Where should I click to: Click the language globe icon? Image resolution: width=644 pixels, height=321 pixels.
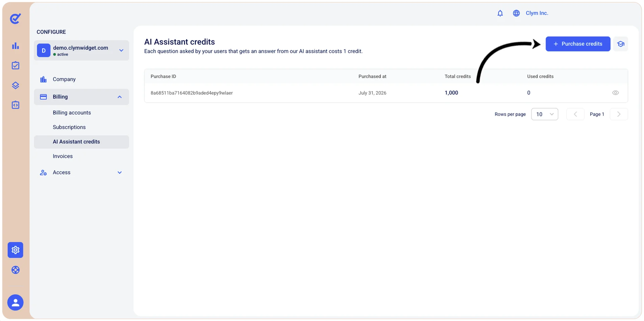click(x=516, y=13)
